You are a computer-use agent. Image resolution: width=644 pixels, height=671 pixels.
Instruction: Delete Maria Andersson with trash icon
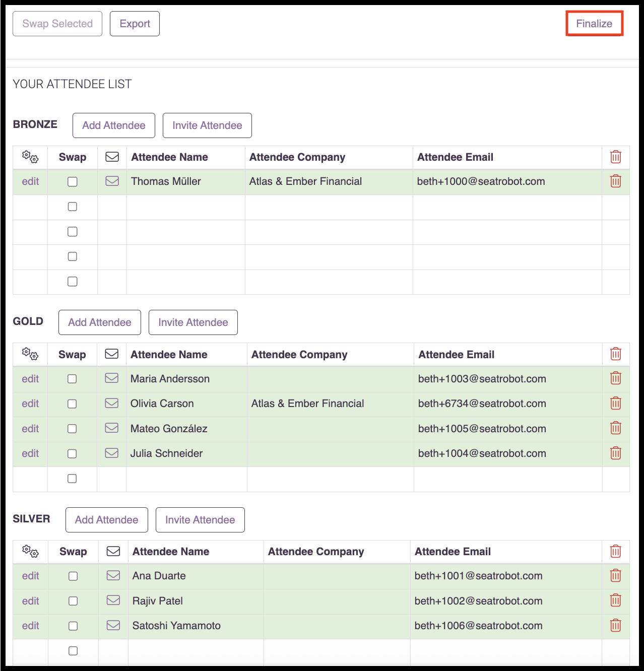[616, 378]
